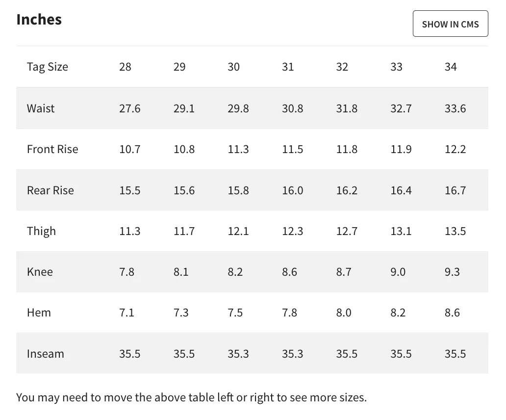Click the note about moving the table
Screen dimensions: 506x420
pyautogui.click(x=191, y=397)
